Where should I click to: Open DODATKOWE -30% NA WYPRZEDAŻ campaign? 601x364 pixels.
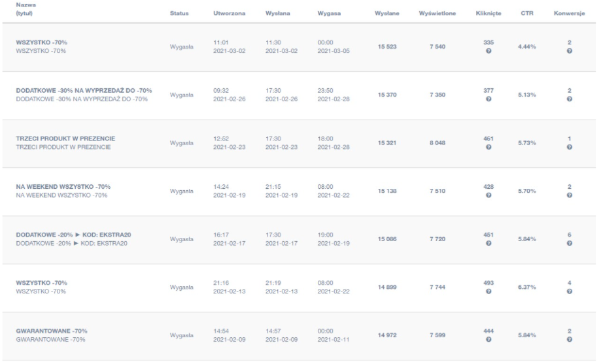pyautogui.click(x=84, y=90)
